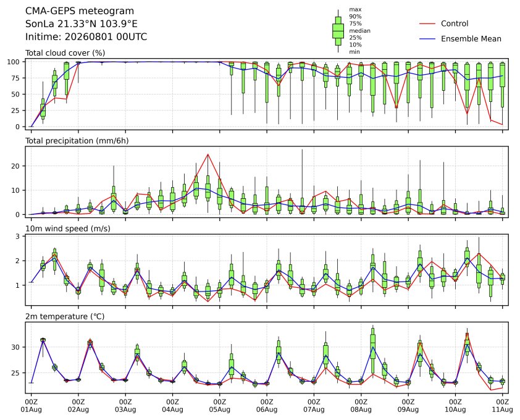Click the control precipitation peak near 05Aug
Image resolution: width=520 pixels, height=420 pixels.
pyautogui.click(x=208, y=154)
